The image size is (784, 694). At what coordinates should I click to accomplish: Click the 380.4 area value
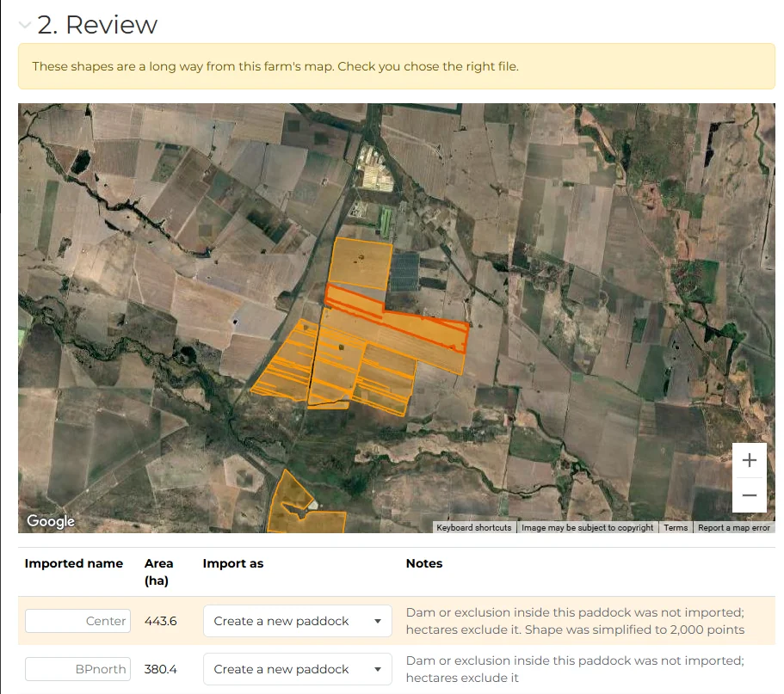160,669
